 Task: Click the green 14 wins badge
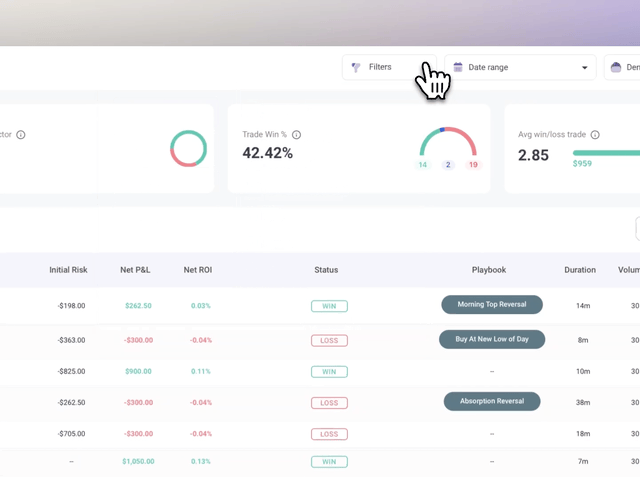coord(423,165)
